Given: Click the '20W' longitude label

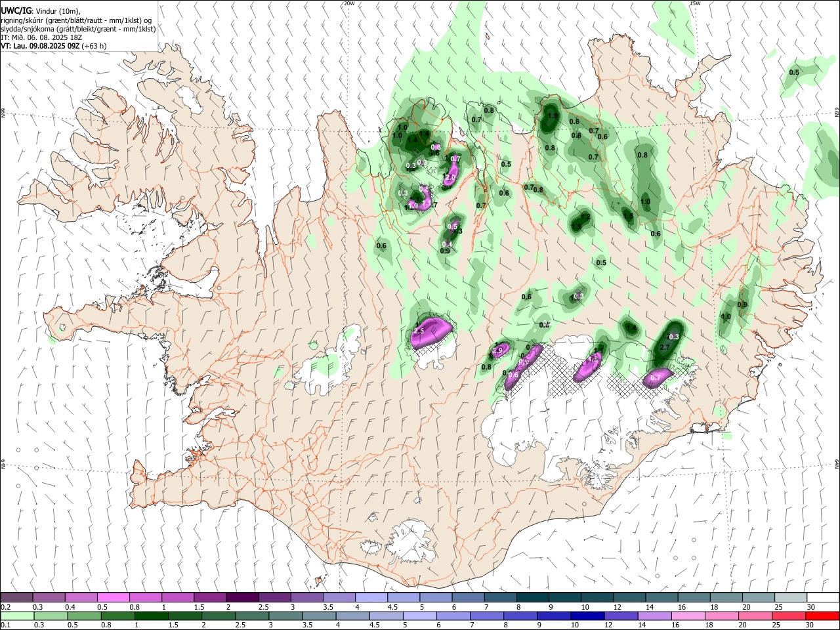Looking at the screenshot, I should point(349,3).
